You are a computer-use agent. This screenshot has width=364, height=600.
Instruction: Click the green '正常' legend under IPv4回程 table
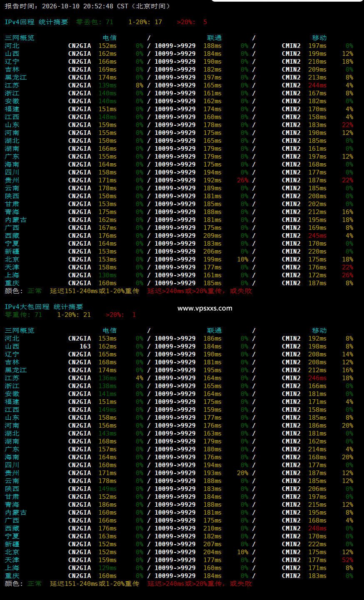35,291
